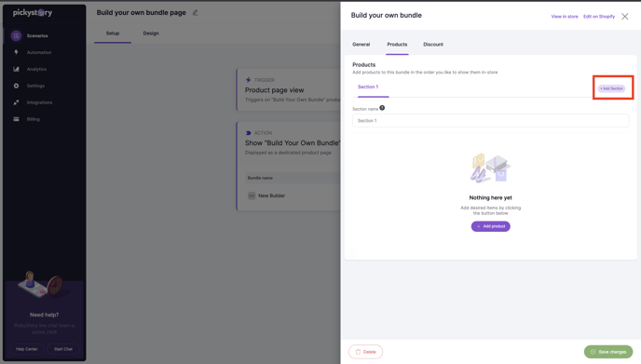Click the Delete button
Screen dimensions: 641x364
click(365, 352)
